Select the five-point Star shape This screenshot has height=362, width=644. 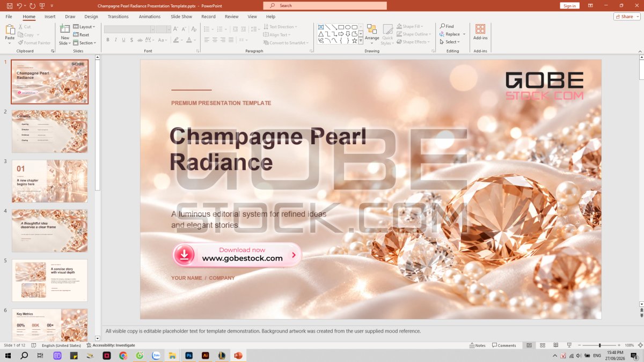click(x=355, y=41)
